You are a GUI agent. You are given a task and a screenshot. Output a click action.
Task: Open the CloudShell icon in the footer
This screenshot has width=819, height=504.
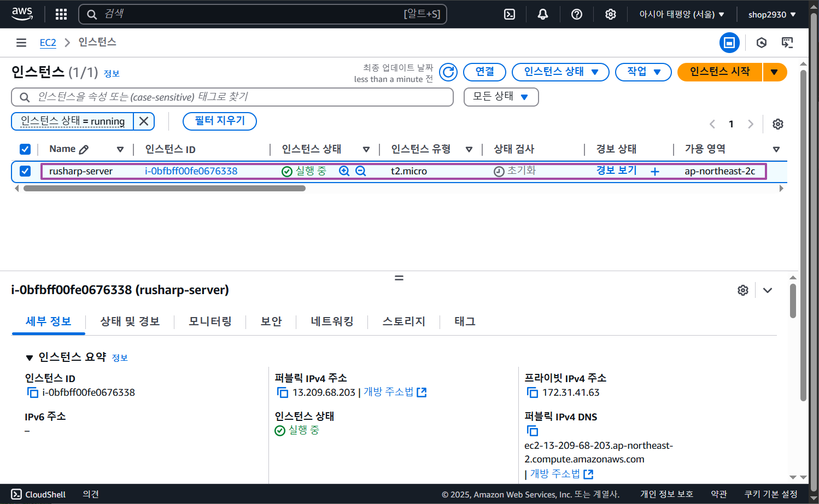tap(16, 494)
